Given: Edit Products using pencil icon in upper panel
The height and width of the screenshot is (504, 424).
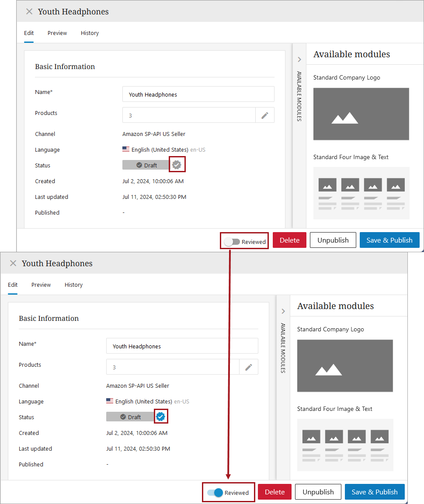Looking at the screenshot, I should [265, 115].
